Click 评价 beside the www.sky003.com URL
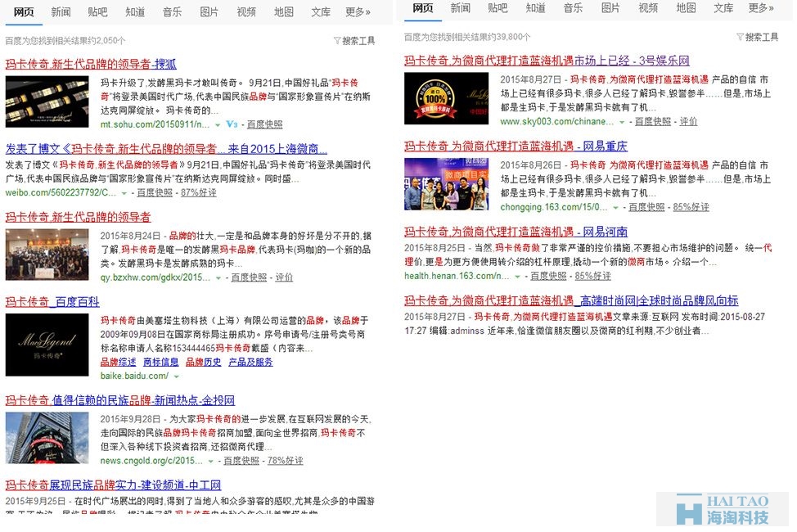 coord(688,122)
